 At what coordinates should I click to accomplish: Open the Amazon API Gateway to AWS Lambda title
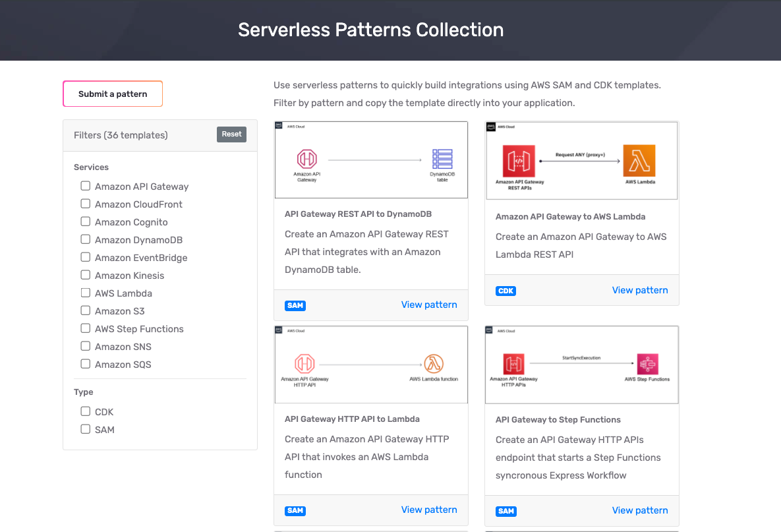pyautogui.click(x=570, y=217)
